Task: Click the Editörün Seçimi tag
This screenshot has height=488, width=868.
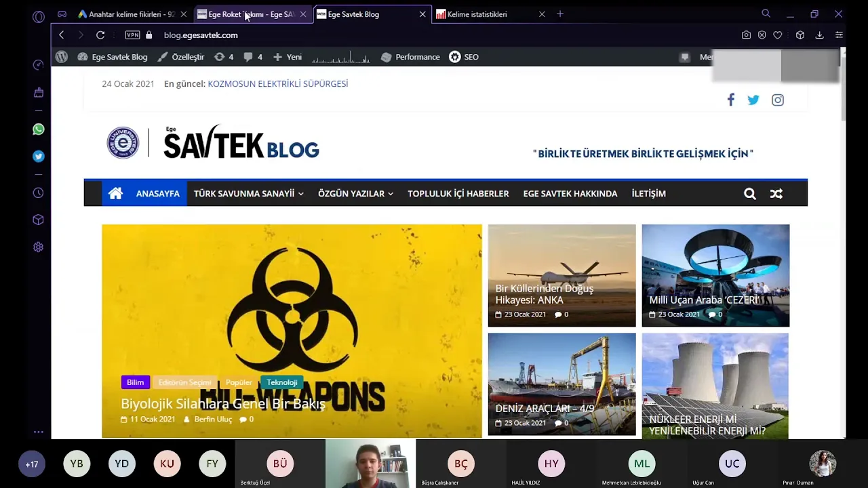Action: pos(184,382)
